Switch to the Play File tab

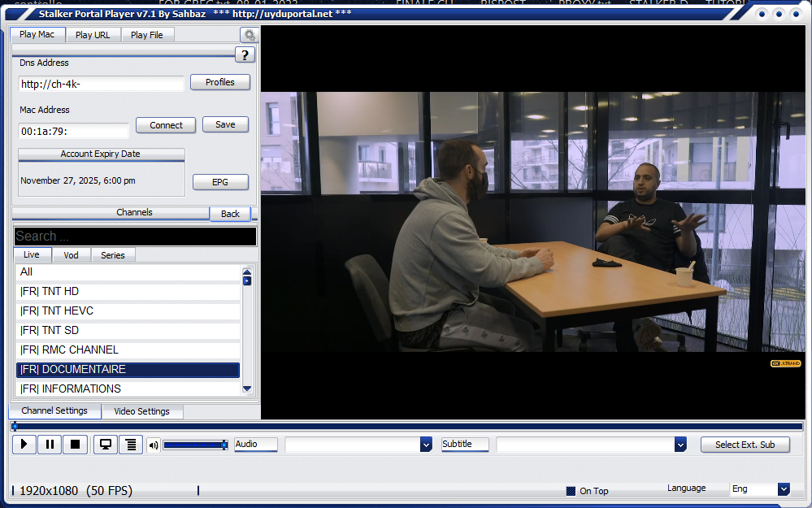tap(147, 35)
